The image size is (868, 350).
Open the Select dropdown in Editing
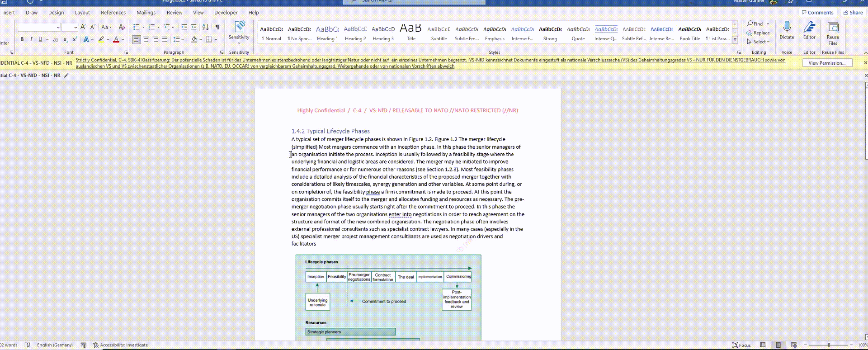point(758,42)
